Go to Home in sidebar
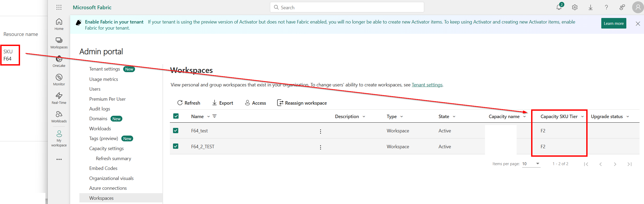Viewport: 644px width, 204px height. pos(59,24)
